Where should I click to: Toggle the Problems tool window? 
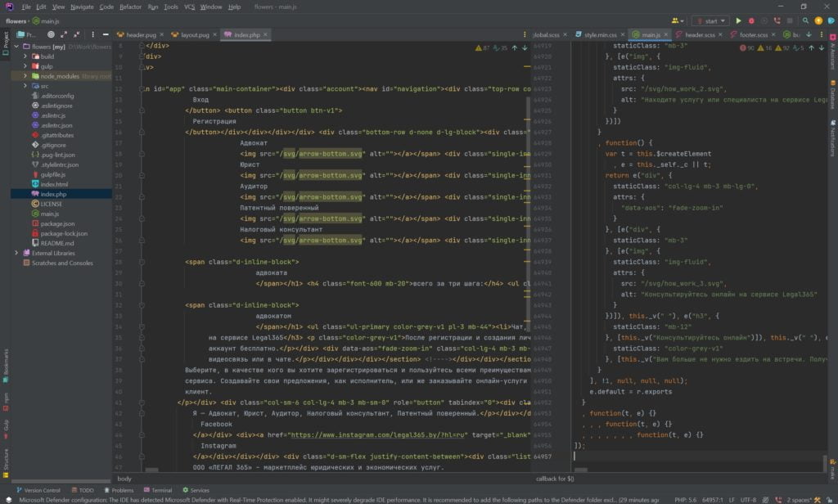[x=119, y=490]
